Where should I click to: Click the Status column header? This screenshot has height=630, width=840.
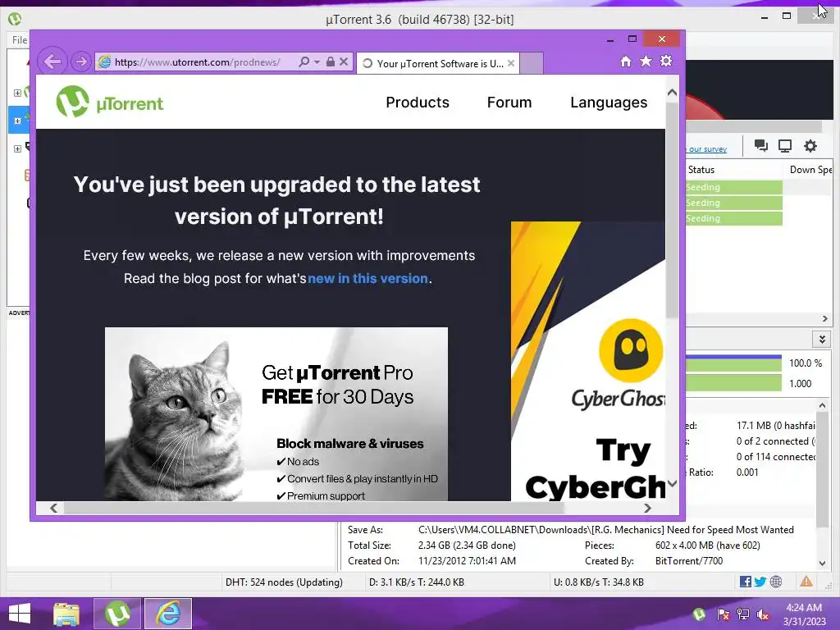click(734, 170)
